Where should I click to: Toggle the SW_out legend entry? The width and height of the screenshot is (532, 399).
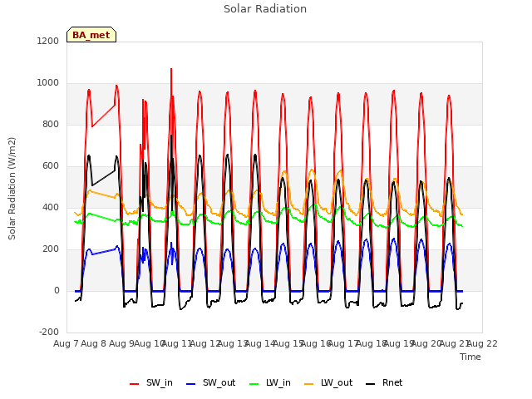[x=210, y=383]
